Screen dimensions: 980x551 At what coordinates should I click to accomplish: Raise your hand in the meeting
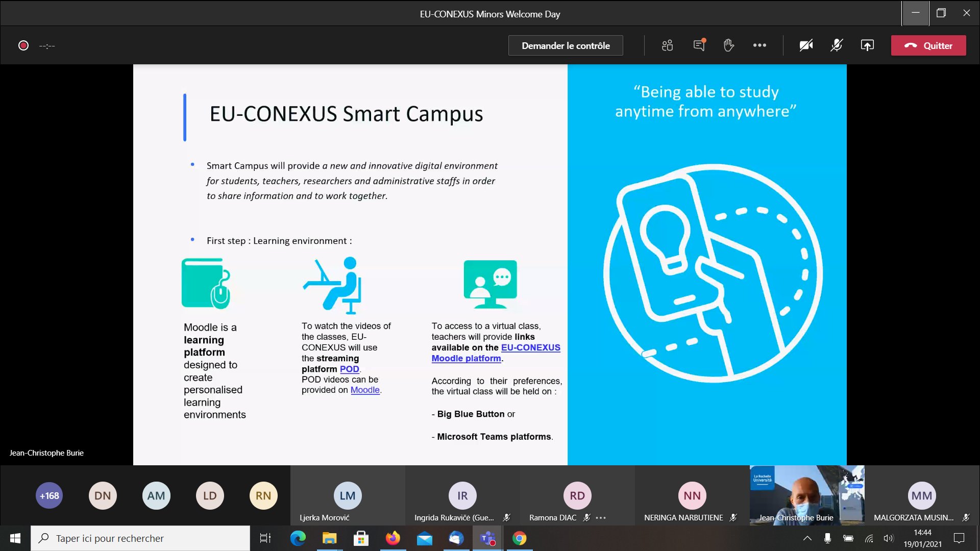pyautogui.click(x=728, y=45)
